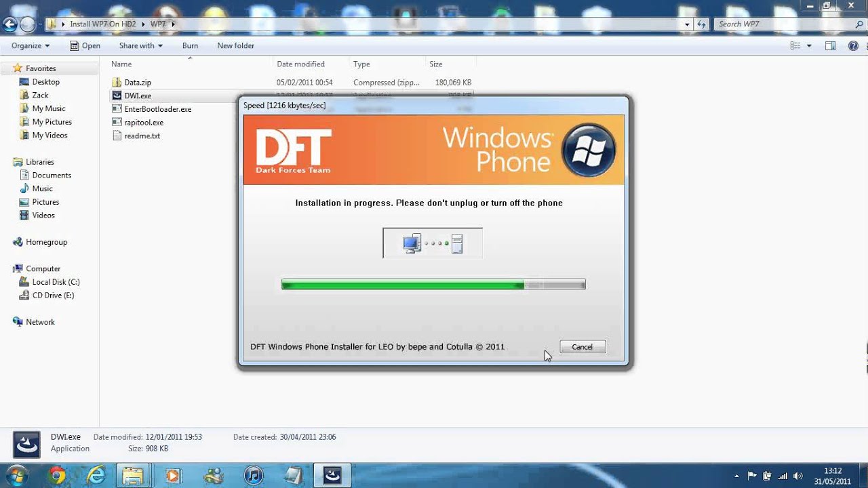Select Libraries in the navigation pane

[40, 162]
